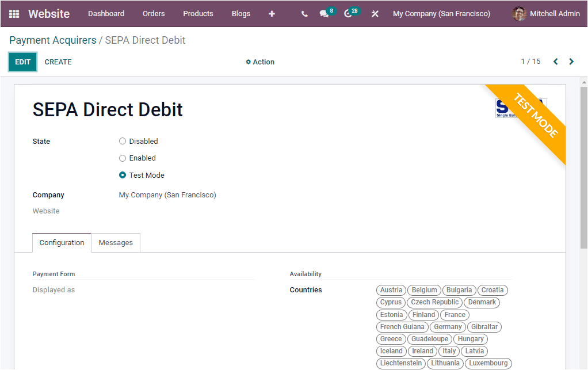The image size is (588, 370).
Task: Click the previous record arrow
Action: (555, 61)
